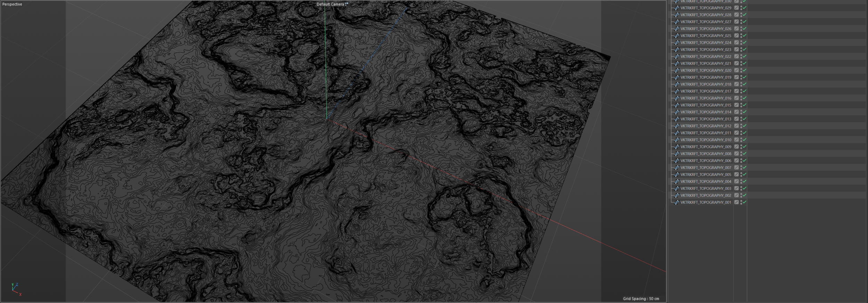Toggle visibility dots of VKTRKRFT_TOPOGRAPHY_011
The height and width of the screenshot is (303, 868).
coord(741,133)
